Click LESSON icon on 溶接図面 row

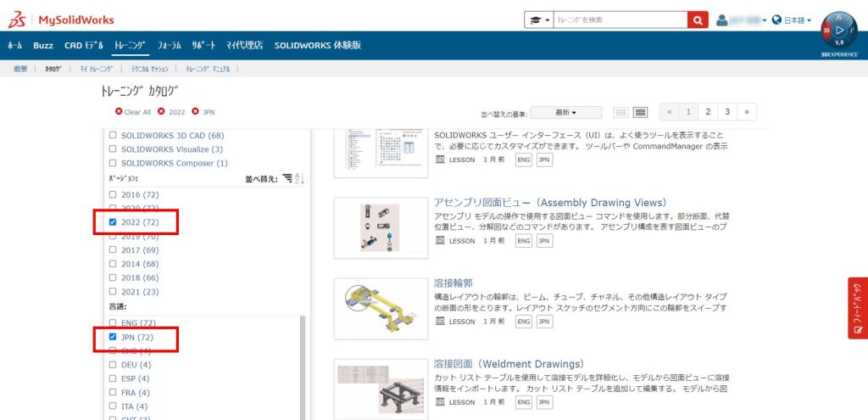[x=440, y=401]
